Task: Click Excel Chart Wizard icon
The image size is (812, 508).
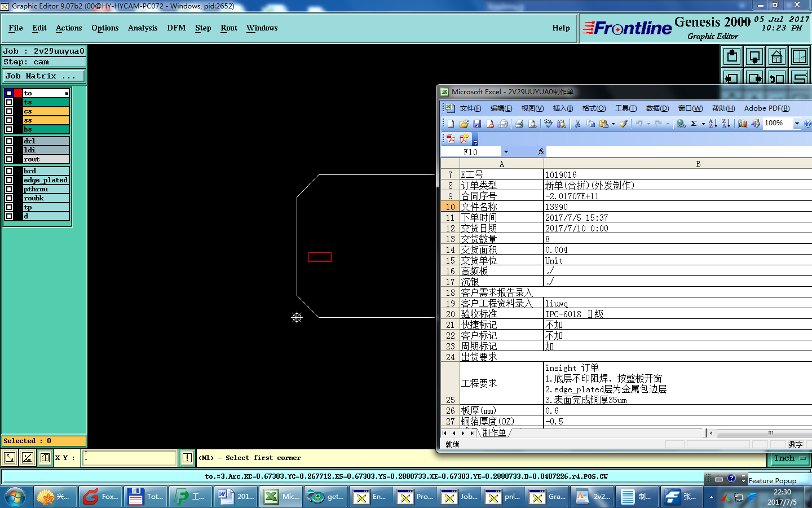Action: pyautogui.click(x=743, y=124)
